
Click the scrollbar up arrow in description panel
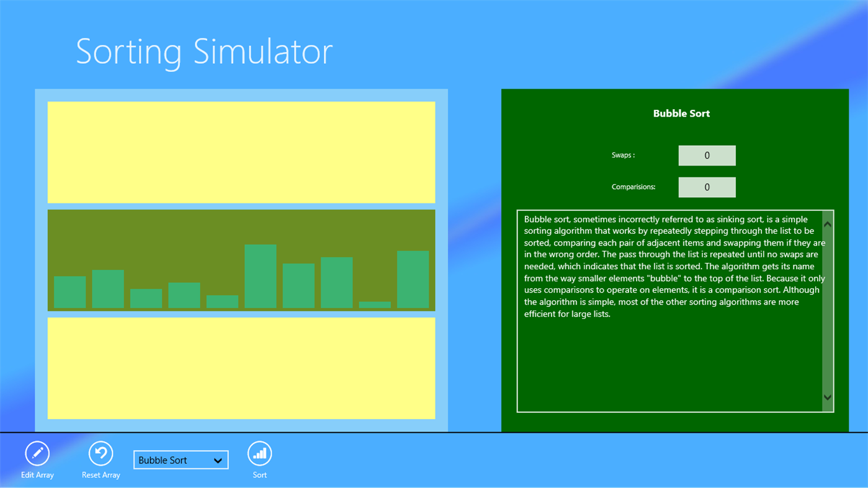[826, 223]
